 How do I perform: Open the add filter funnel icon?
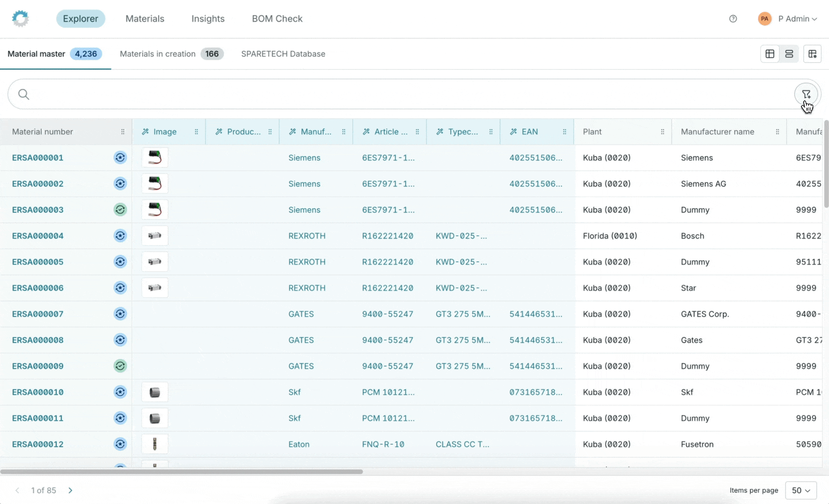(x=806, y=94)
